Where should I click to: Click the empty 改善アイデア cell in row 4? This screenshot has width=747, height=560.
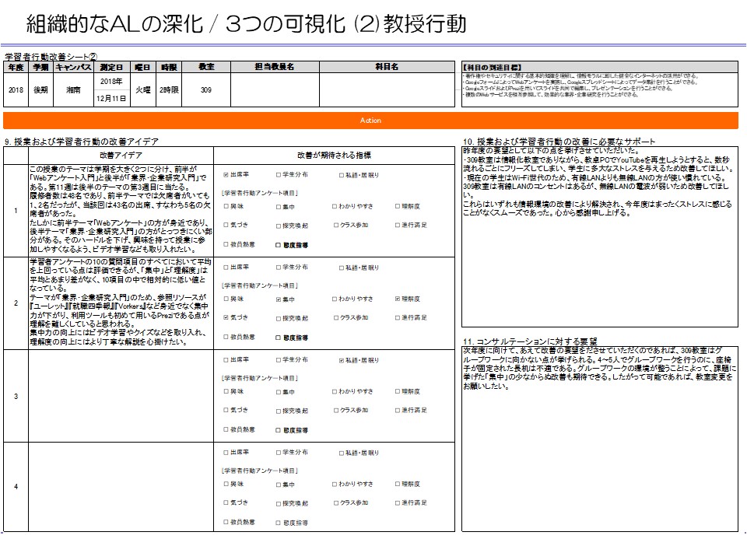[121, 487]
